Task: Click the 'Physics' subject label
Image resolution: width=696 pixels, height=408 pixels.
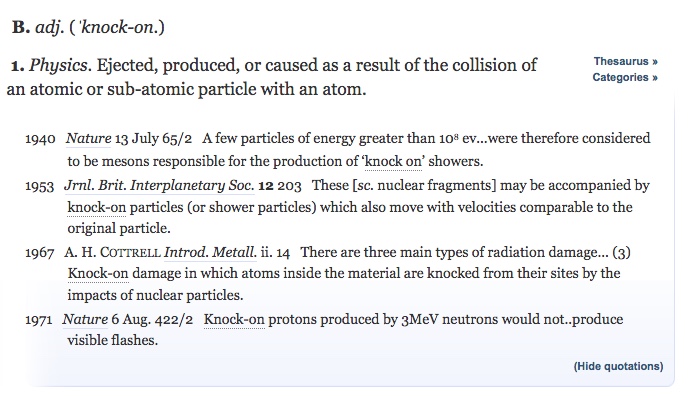Action: (x=60, y=65)
